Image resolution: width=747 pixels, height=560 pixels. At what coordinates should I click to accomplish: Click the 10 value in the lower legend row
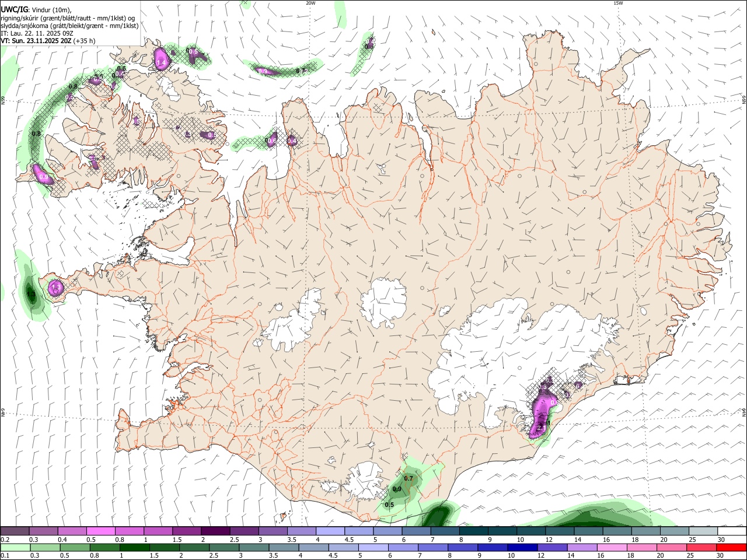click(x=511, y=555)
